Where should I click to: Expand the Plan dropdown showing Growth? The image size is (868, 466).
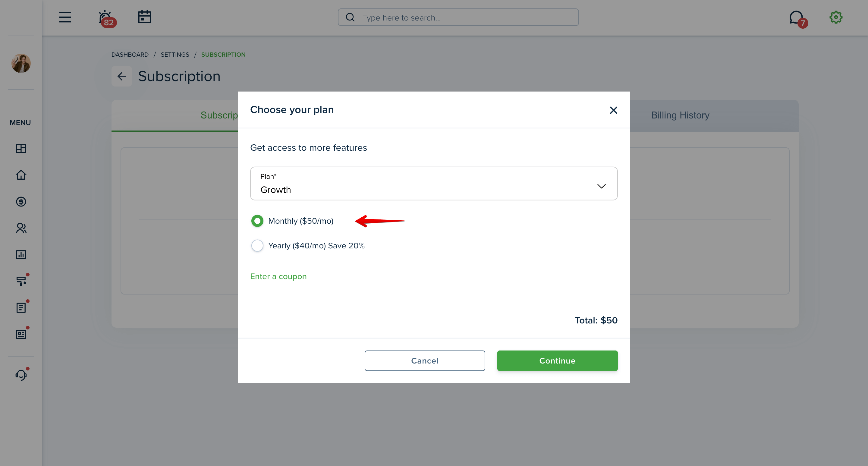pyautogui.click(x=434, y=184)
